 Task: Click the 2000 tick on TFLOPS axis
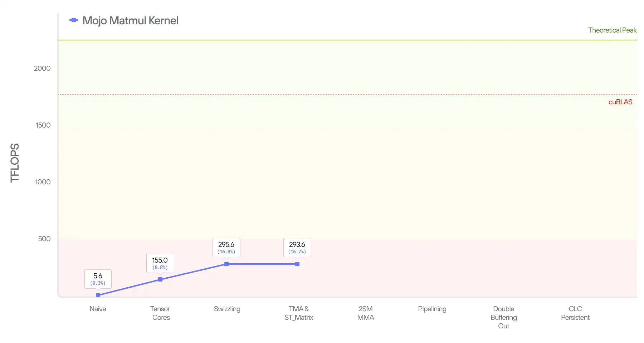point(42,68)
